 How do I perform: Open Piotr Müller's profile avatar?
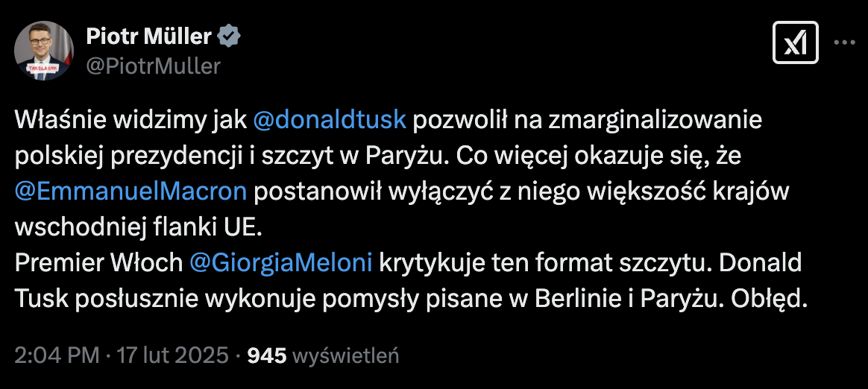click(x=44, y=51)
